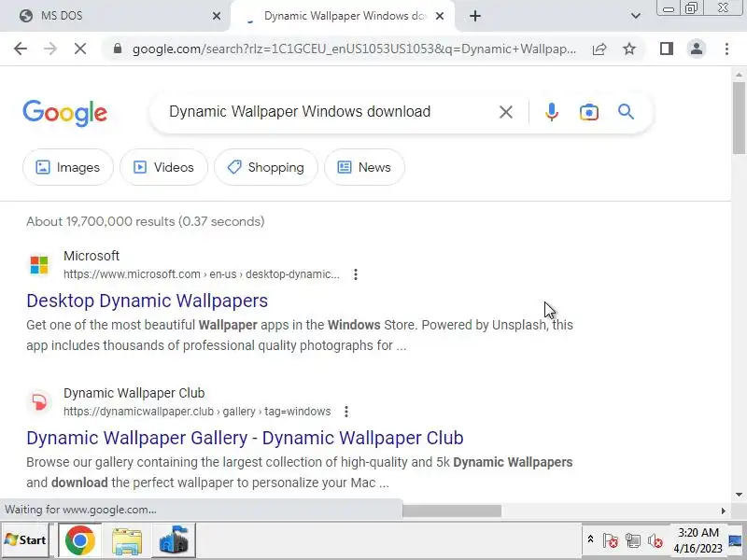Share this page from the address bar
This screenshot has width=747, height=560.
click(599, 49)
